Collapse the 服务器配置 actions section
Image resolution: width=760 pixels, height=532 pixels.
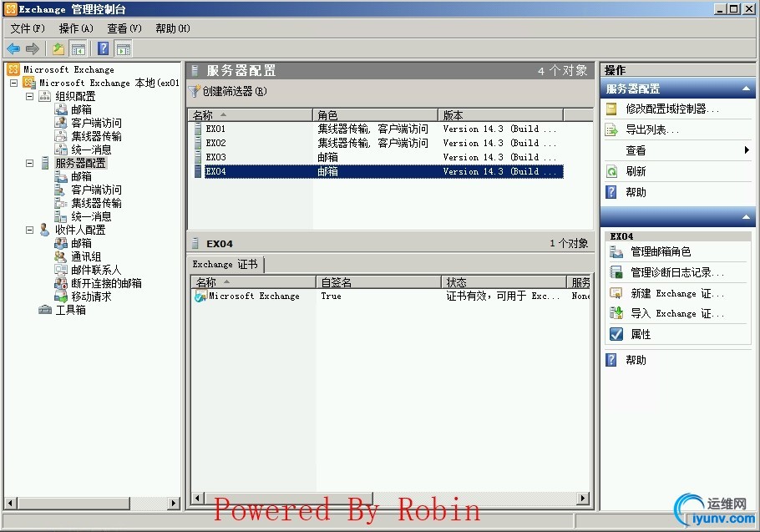point(746,89)
